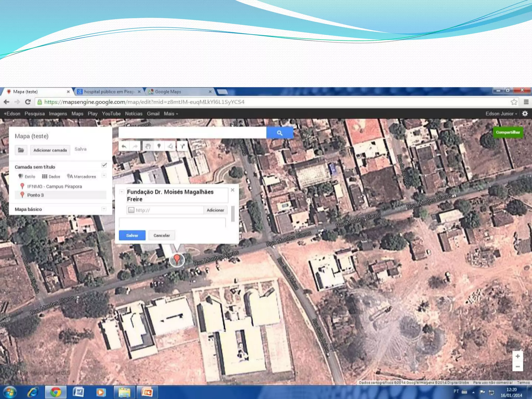Click the Compartilhar share button
This screenshot has width=532, height=399.
click(x=508, y=132)
